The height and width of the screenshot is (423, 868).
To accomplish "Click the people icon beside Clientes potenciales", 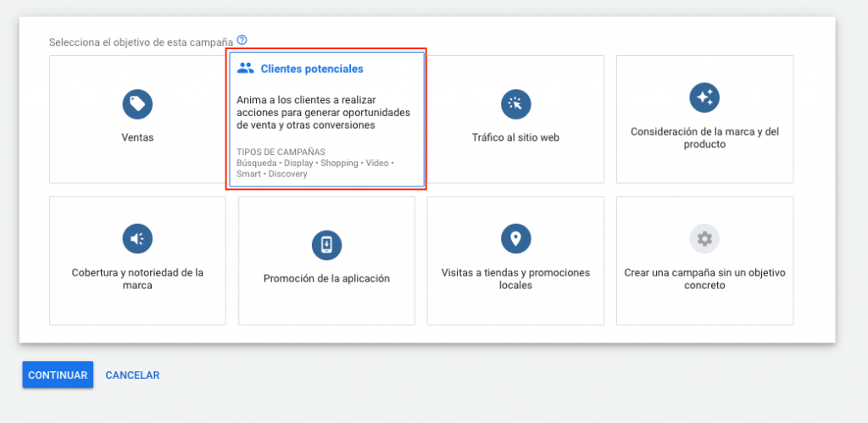I will click(245, 69).
